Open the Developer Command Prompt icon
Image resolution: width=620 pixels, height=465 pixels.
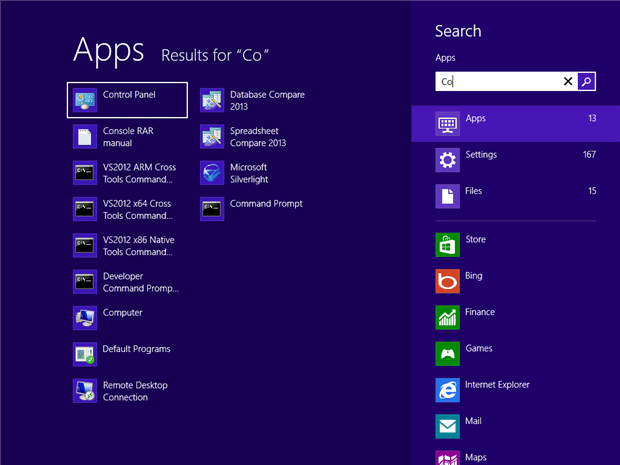click(x=85, y=282)
